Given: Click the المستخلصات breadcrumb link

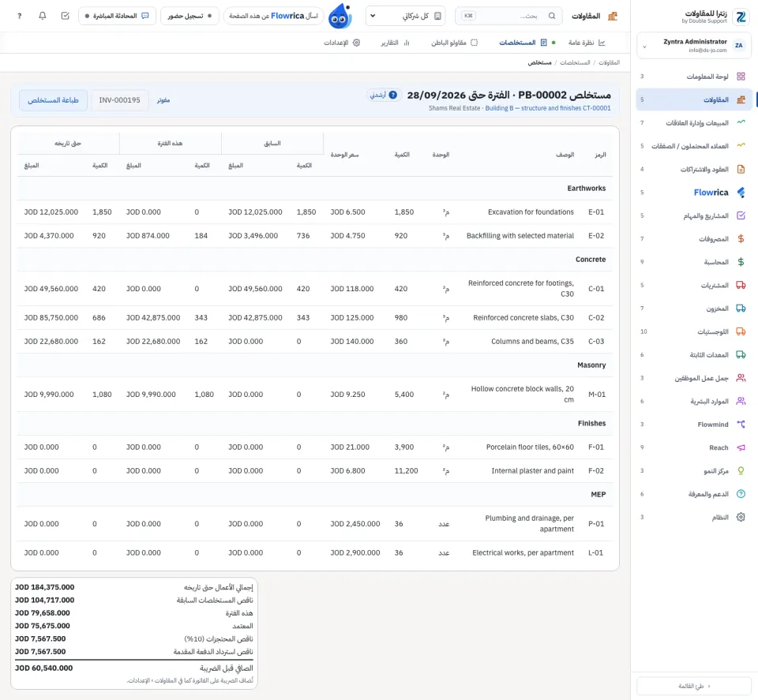Looking at the screenshot, I should 575,63.
